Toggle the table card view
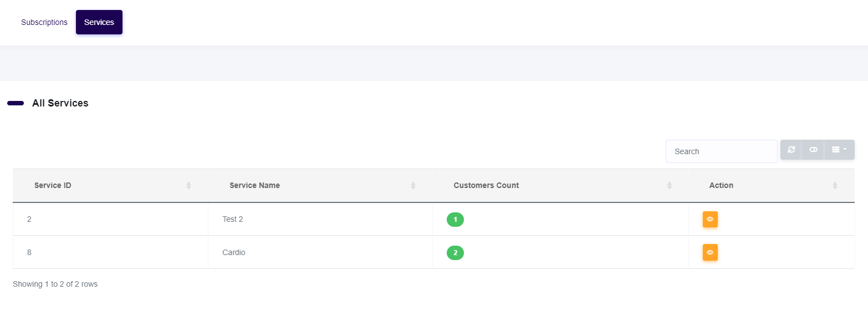Screen dimensions: 868x310 coord(813,150)
